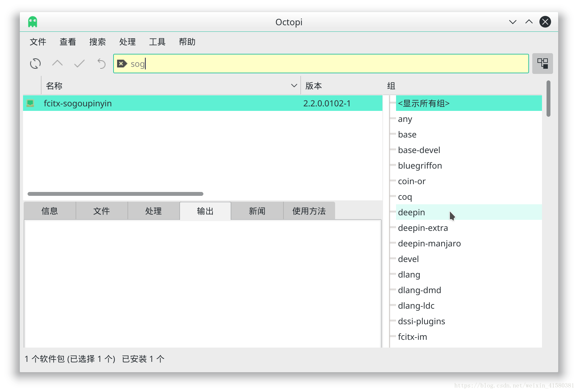Click the status text '已安装 1 个'

click(143, 359)
